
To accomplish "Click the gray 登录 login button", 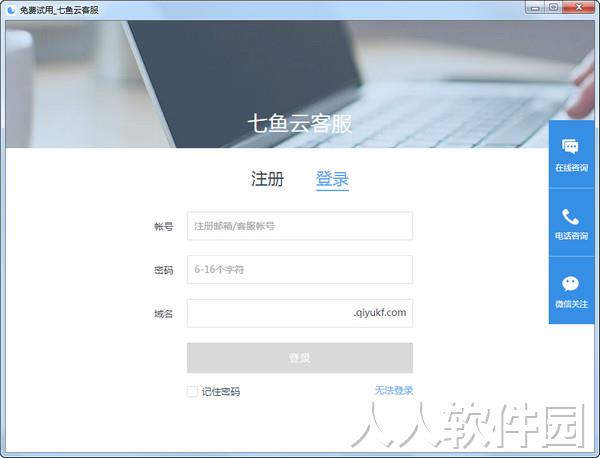I will tap(300, 358).
